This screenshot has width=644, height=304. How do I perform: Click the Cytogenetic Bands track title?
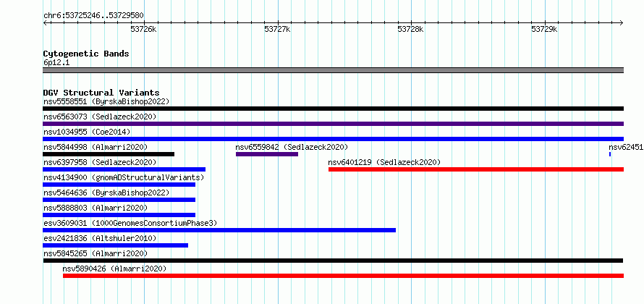(x=86, y=54)
